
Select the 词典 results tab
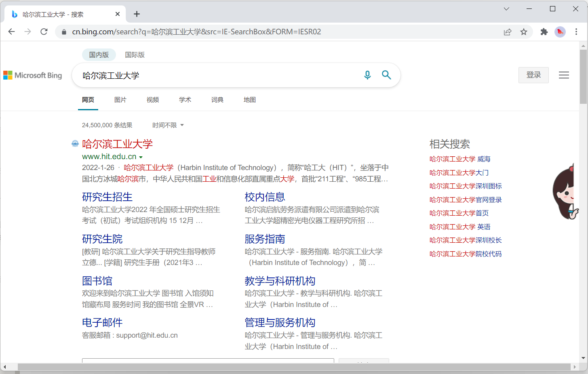(x=217, y=100)
